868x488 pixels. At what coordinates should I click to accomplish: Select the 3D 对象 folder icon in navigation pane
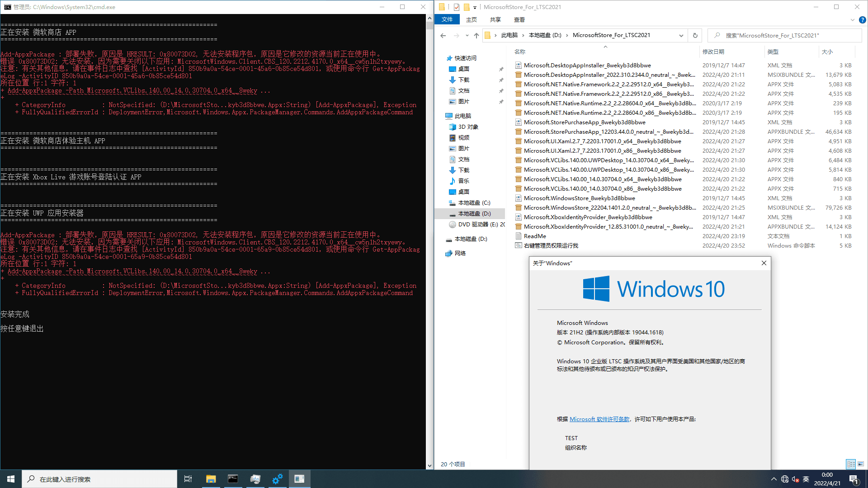tap(453, 127)
